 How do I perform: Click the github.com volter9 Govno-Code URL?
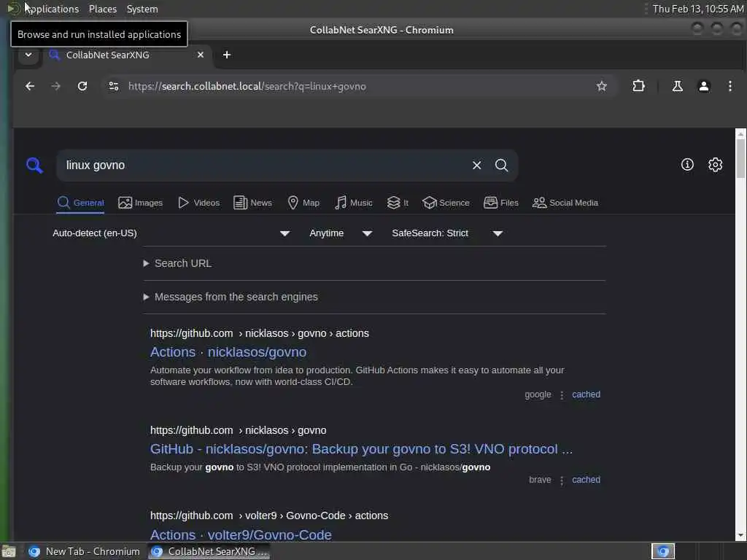click(269, 516)
